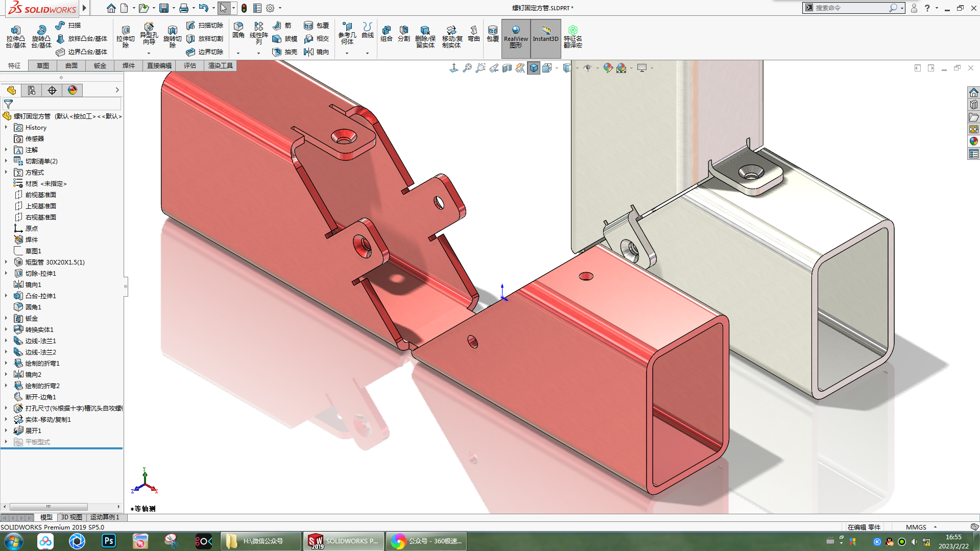Use the 镜向 mirror tool in ribbon
This screenshot has height=551, width=980.
point(316,52)
